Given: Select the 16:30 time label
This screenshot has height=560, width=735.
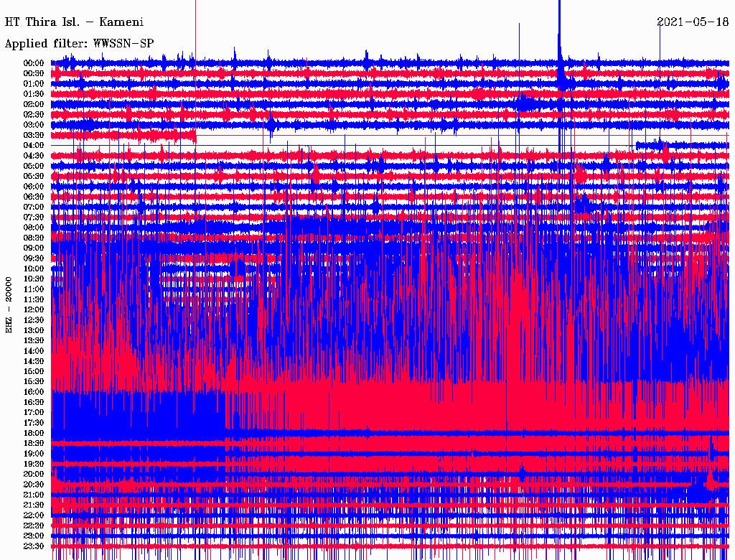Looking at the screenshot, I should tap(34, 403).
